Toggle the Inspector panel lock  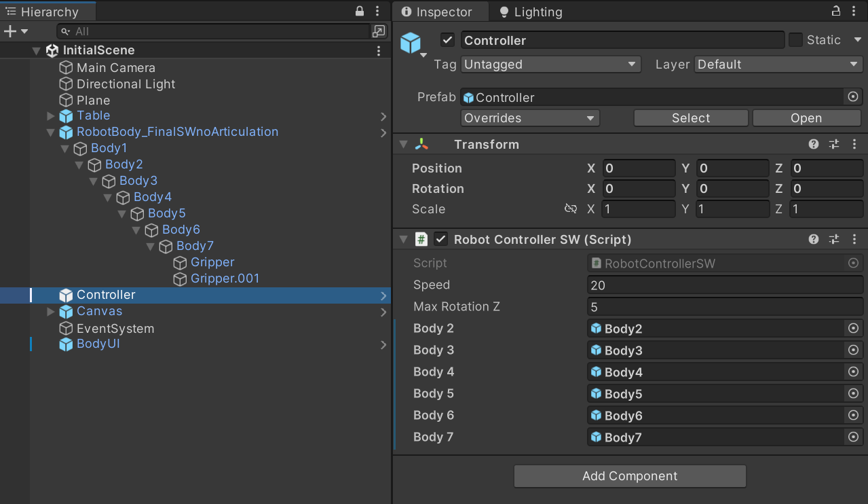(x=836, y=12)
